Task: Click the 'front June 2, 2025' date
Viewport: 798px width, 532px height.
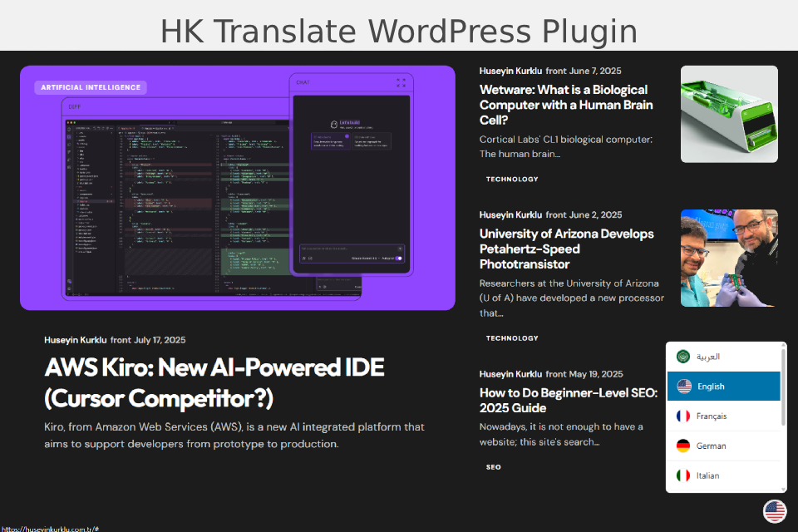Action: pos(584,214)
